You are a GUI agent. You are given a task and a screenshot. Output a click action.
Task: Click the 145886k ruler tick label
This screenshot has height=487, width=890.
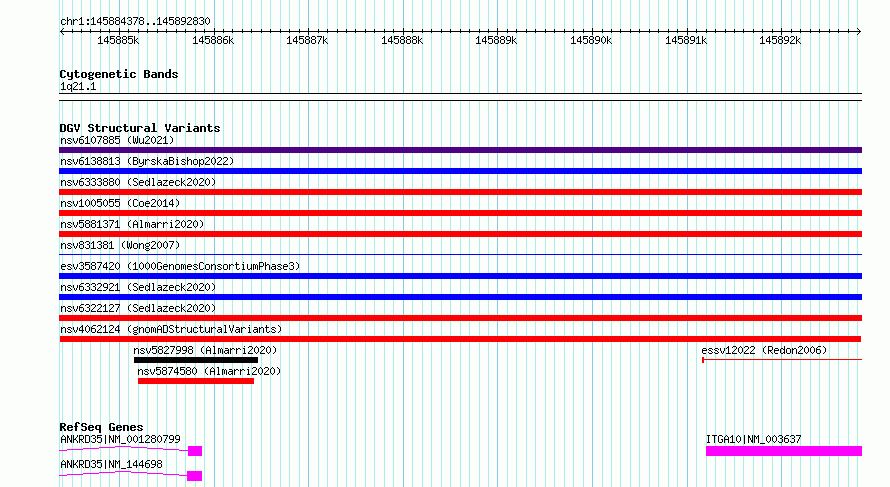click(213, 40)
